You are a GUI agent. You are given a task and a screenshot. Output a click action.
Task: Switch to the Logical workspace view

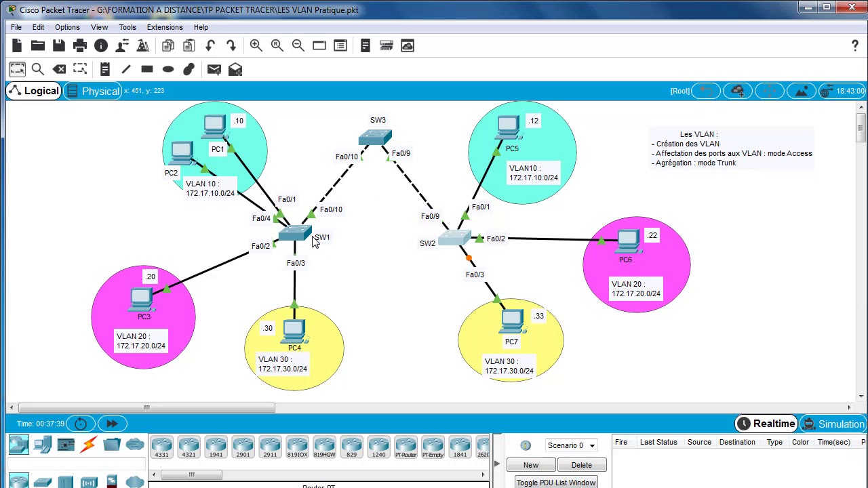click(35, 91)
